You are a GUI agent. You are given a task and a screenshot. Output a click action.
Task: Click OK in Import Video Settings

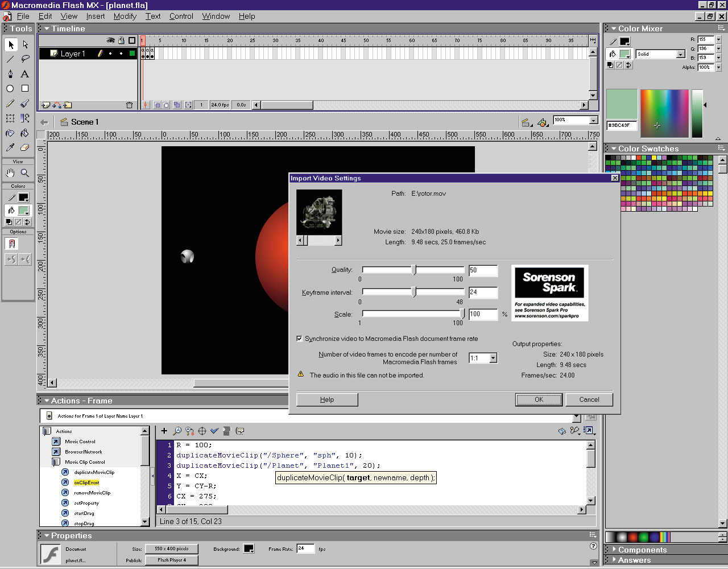click(539, 399)
